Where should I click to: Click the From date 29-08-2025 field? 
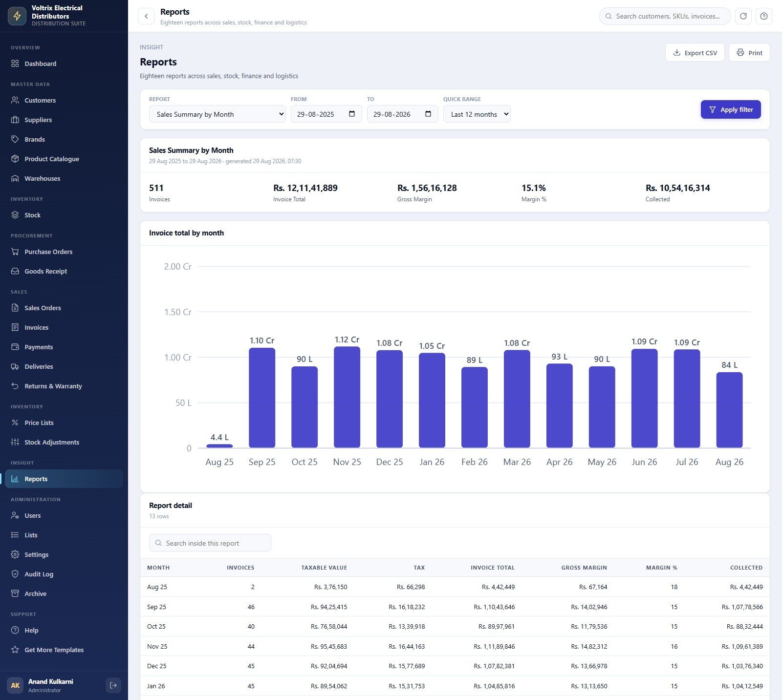[326, 114]
